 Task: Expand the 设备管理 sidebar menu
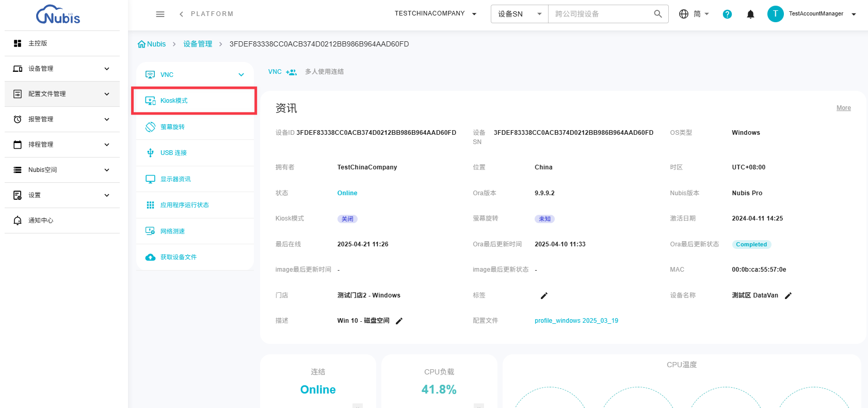(x=62, y=69)
